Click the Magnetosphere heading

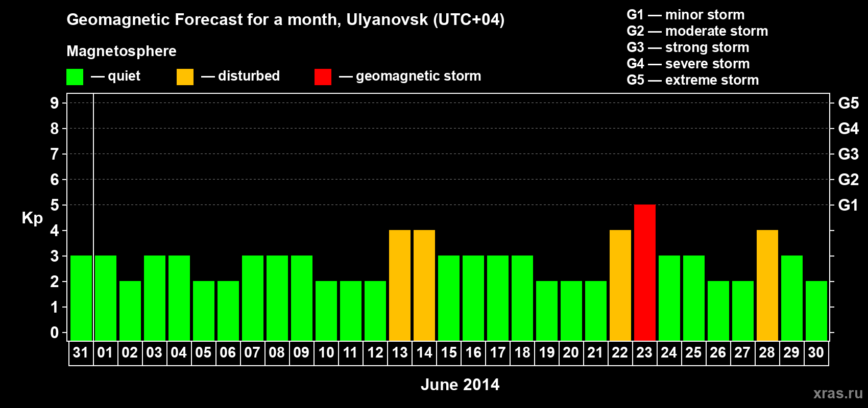[x=122, y=51]
